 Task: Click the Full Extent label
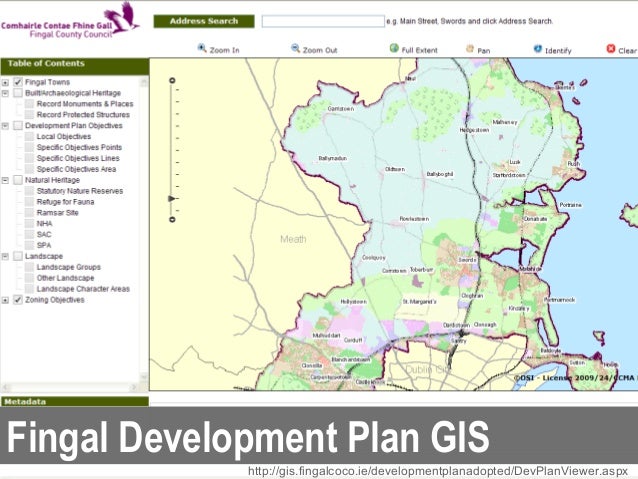coord(420,50)
